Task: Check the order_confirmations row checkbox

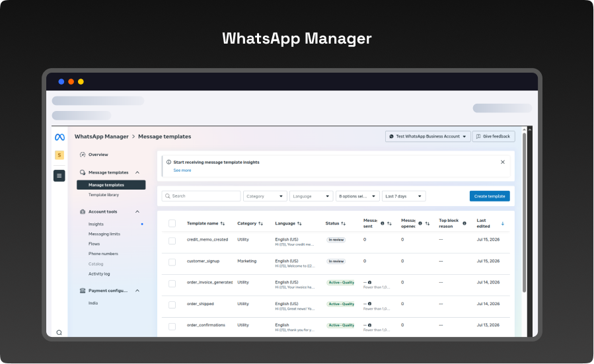Action: [x=172, y=326]
